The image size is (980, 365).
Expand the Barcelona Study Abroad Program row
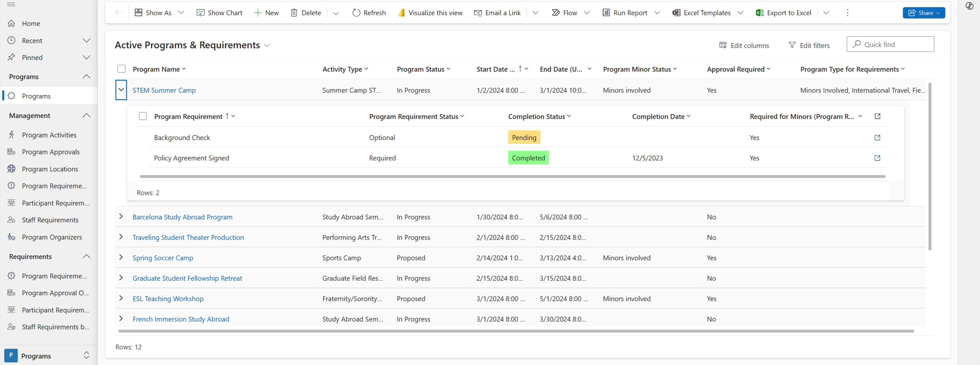[x=121, y=216]
